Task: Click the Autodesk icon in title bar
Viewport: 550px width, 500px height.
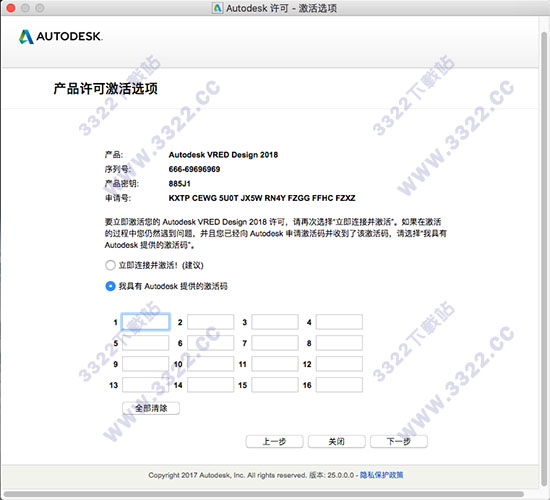Action: [217, 8]
